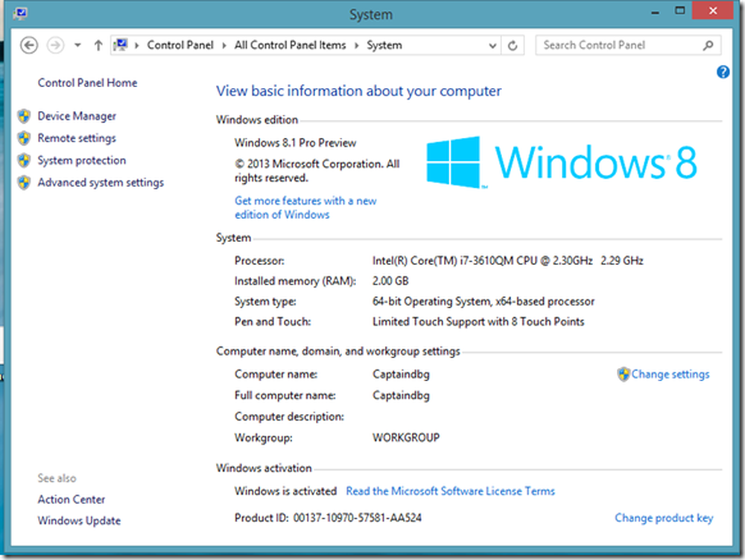Focus the Search Control Panel field
745x560 pixels.
[x=628, y=45]
